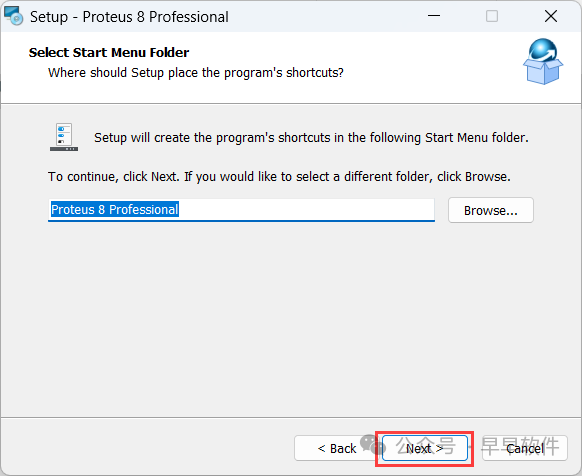Click the 'Where should Setup place' subtitle
This screenshot has width=582, height=476.
[x=196, y=72]
